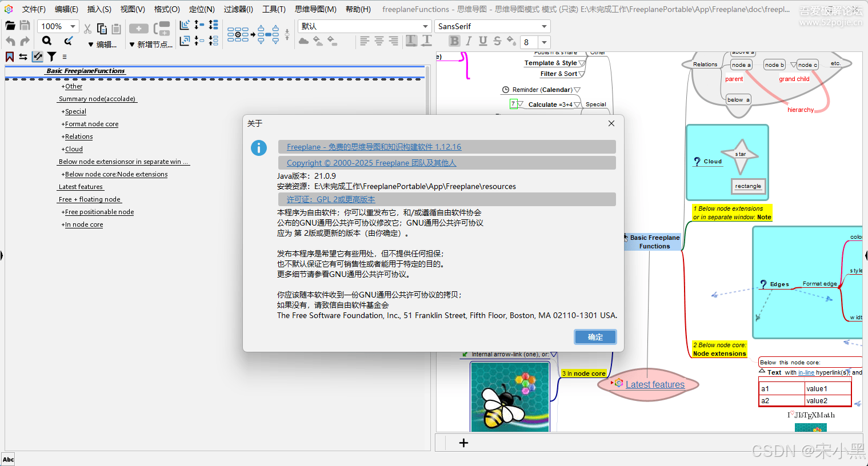
Task: Click the center text alignment icon
Action: coord(379,41)
